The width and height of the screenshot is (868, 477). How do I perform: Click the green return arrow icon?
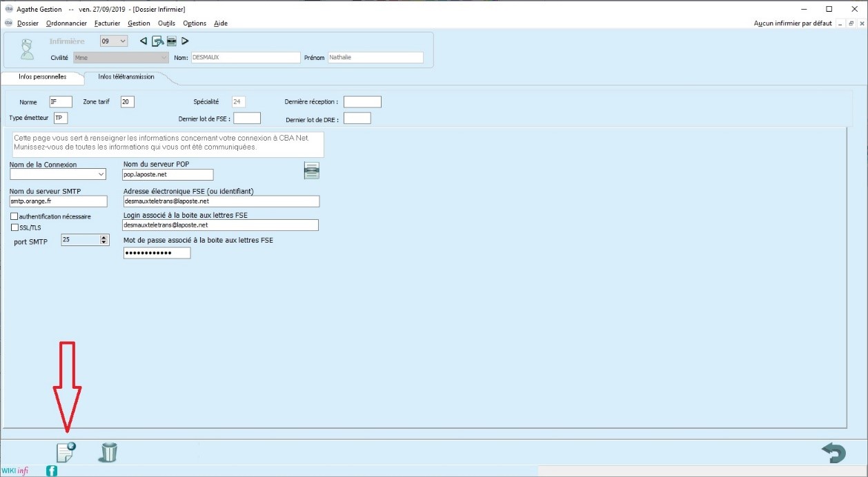834,453
